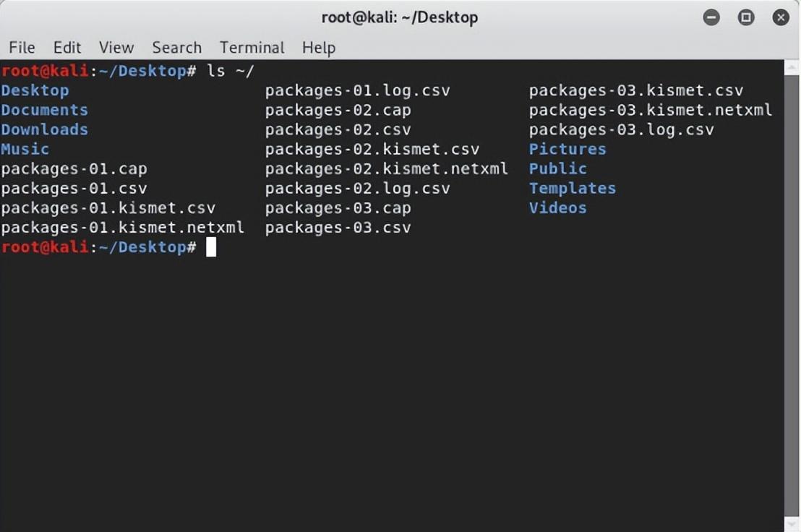This screenshot has width=801, height=532.
Task: Maximize the terminal window
Action: pos(746,17)
